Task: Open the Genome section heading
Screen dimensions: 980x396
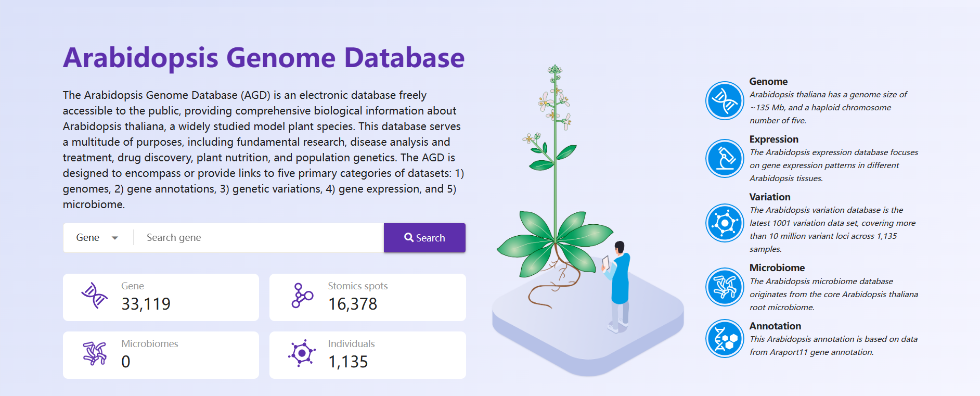Action: [768, 82]
